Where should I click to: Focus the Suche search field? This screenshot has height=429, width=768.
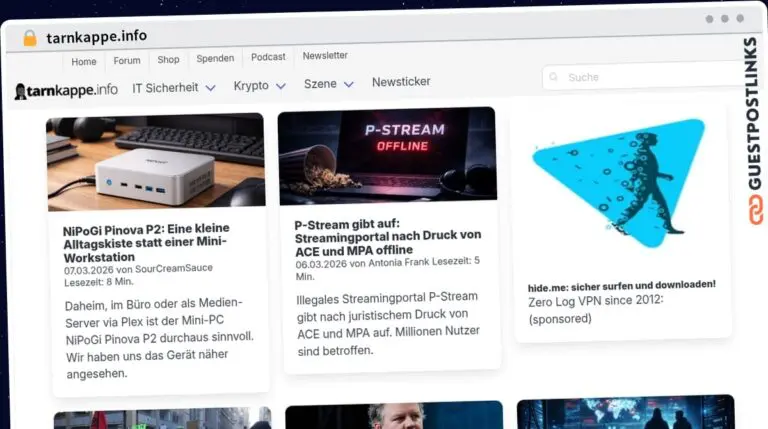pos(644,77)
